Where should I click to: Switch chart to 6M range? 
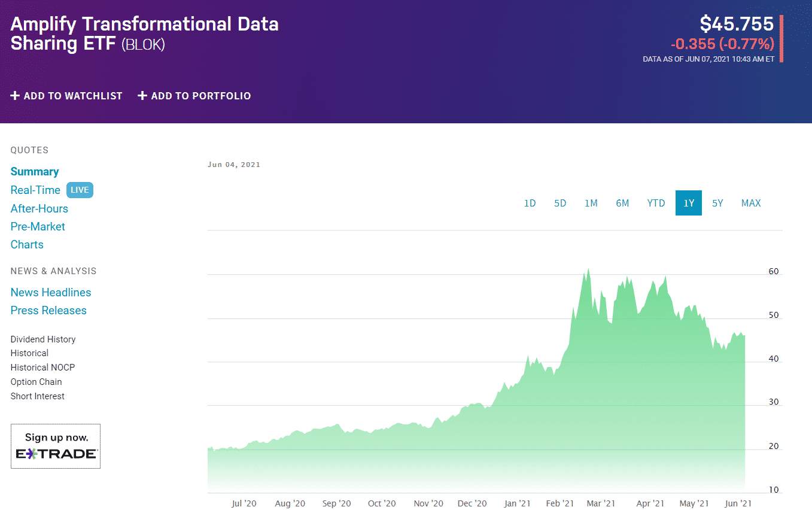(x=622, y=203)
